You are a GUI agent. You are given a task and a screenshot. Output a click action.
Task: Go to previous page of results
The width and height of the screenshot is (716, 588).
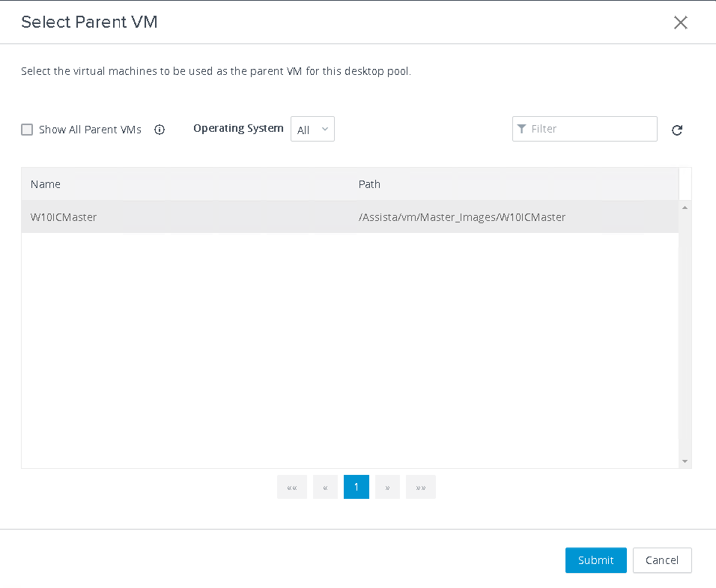click(x=325, y=488)
